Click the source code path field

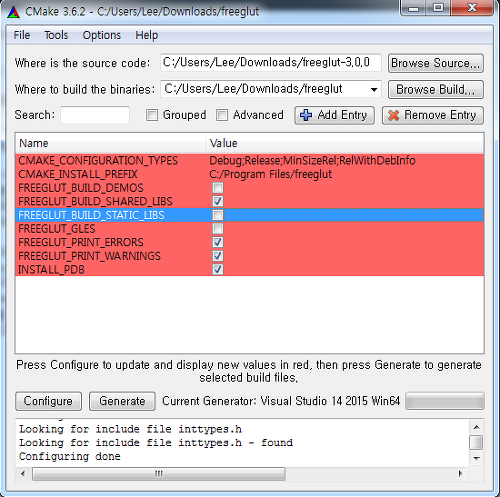pyautogui.click(x=271, y=63)
